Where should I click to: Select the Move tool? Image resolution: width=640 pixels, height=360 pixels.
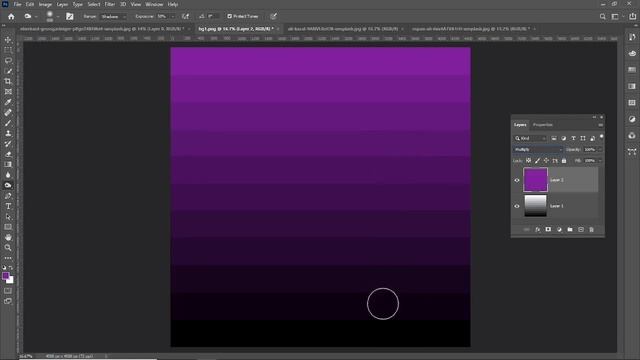coord(8,40)
